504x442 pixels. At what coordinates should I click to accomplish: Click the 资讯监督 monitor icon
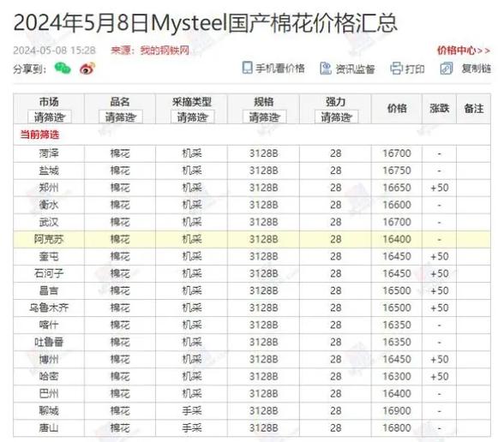click(326, 69)
